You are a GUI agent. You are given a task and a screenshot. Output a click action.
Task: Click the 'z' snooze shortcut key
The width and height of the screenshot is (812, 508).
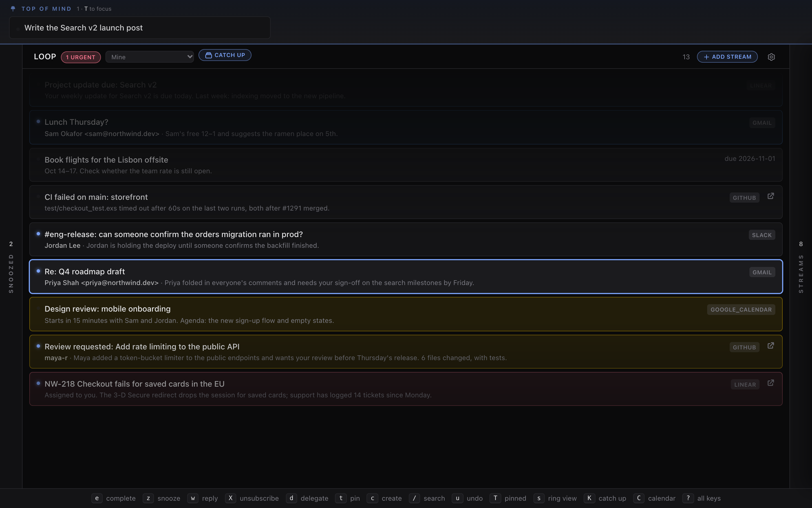click(x=148, y=498)
